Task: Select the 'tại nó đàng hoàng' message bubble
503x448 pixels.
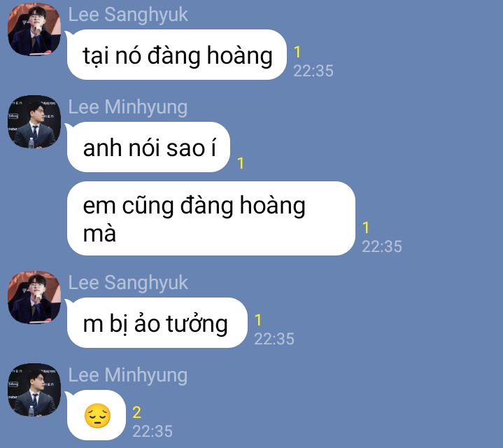Action: (x=177, y=55)
